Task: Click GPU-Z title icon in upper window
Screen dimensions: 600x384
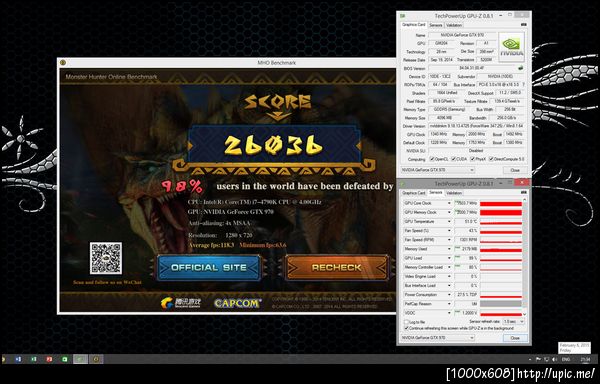Action: click(402, 16)
